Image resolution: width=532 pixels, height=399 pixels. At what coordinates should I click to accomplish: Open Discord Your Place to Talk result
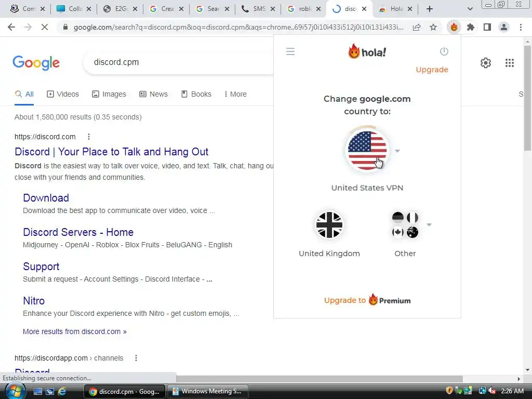tap(111, 152)
